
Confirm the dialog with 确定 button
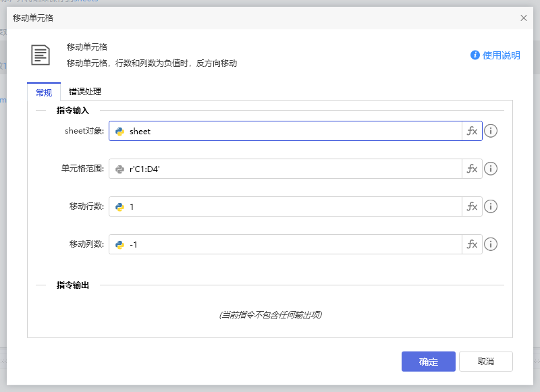coord(428,361)
